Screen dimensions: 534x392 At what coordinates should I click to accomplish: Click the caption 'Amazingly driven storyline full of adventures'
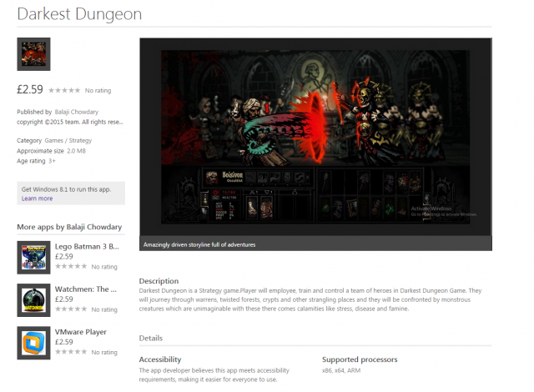click(x=199, y=244)
